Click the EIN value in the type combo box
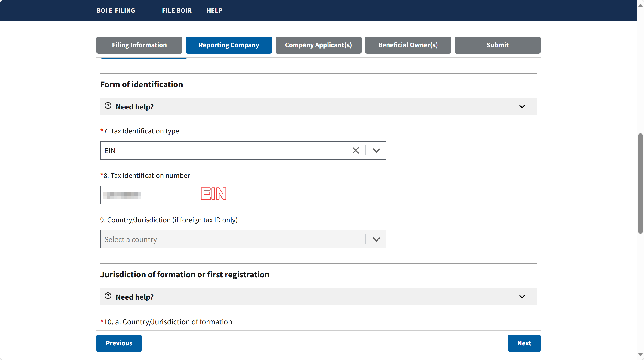 (x=110, y=150)
